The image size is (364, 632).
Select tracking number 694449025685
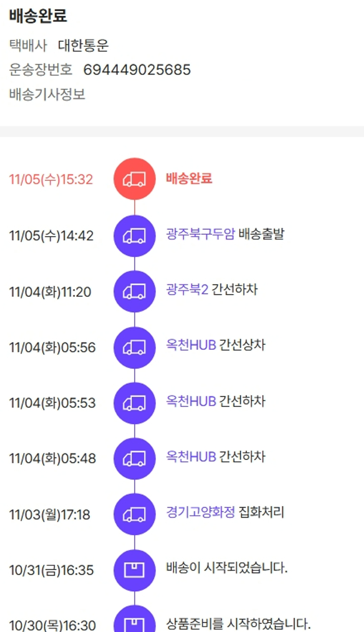click(x=137, y=70)
